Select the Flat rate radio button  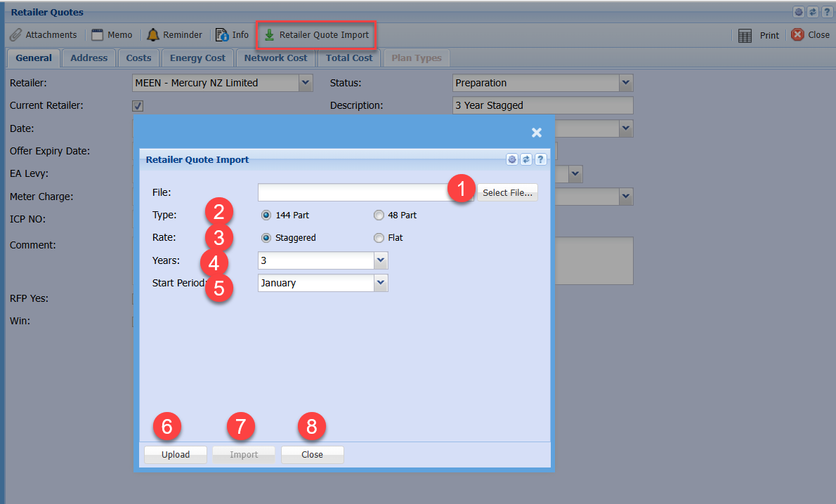(x=379, y=238)
